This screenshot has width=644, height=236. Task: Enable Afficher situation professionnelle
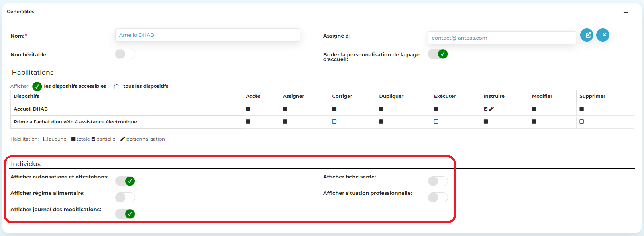pos(438,198)
